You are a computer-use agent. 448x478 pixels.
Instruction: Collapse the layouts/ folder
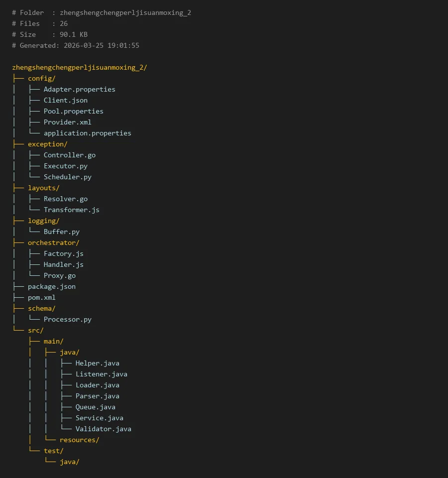click(x=43, y=188)
